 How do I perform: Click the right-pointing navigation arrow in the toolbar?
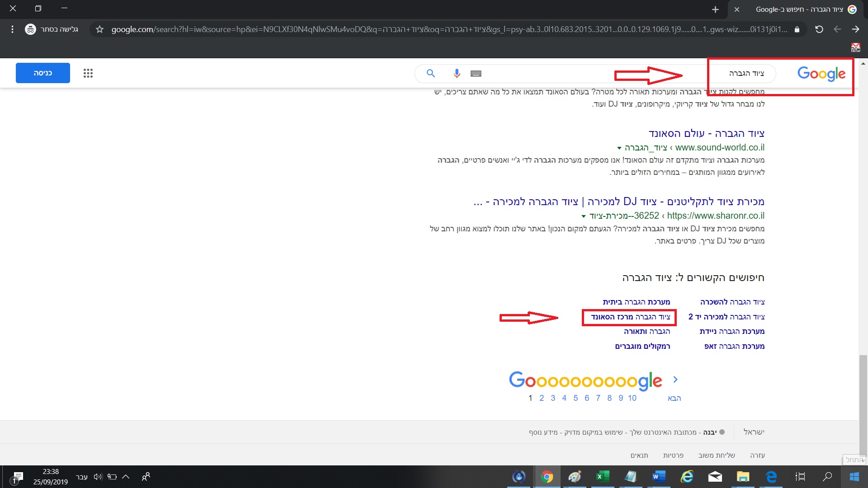pos(855,29)
